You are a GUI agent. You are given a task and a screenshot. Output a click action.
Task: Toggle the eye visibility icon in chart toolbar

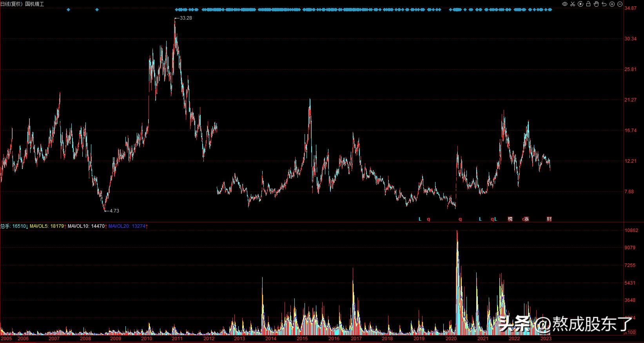click(565, 4)
